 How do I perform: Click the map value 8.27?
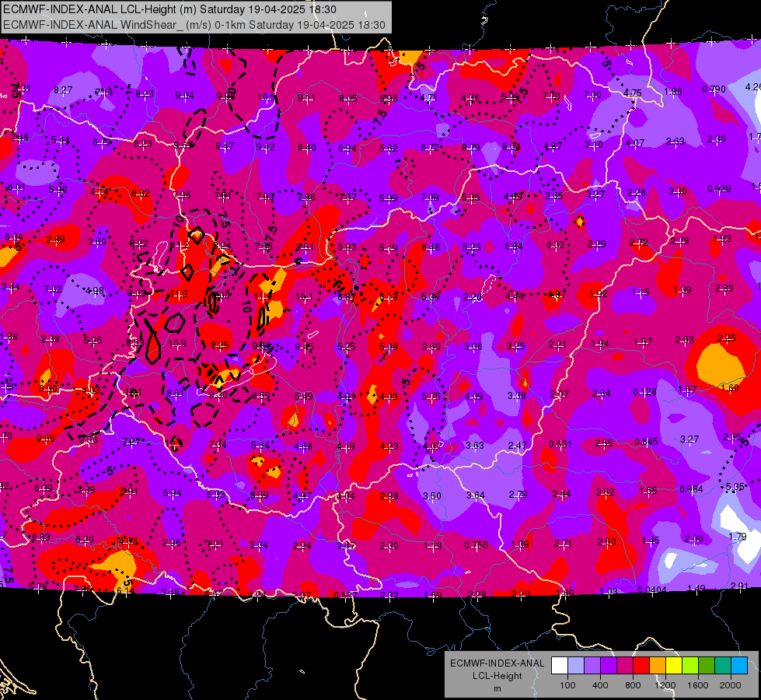pyautogui.click(x=63, y=90)
